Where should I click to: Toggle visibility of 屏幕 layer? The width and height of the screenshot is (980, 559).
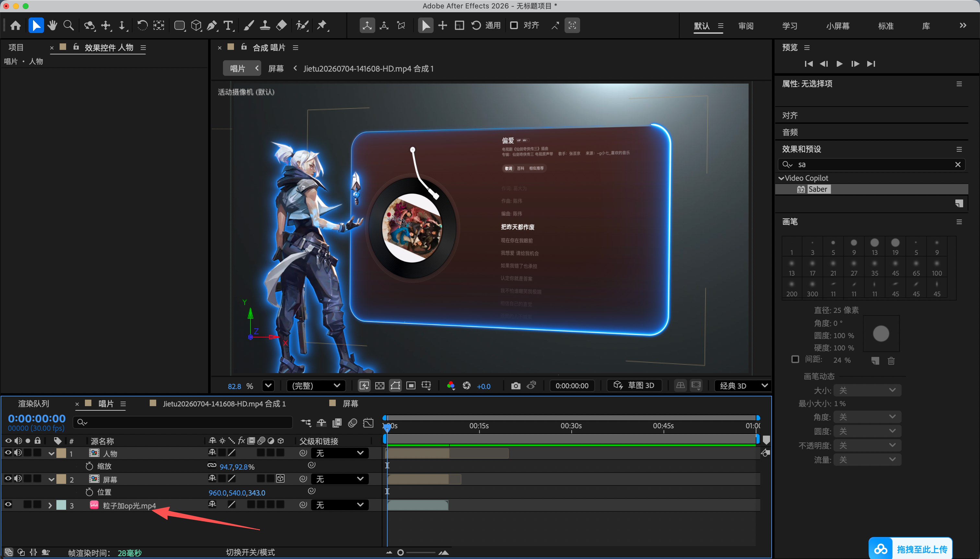pos(8,478)
